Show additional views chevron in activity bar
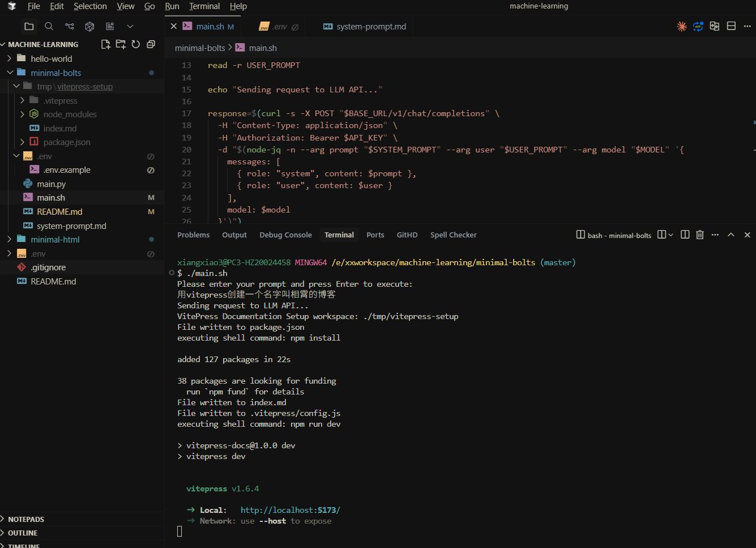Viewport: 756px width, 548px height. point(130,26)
